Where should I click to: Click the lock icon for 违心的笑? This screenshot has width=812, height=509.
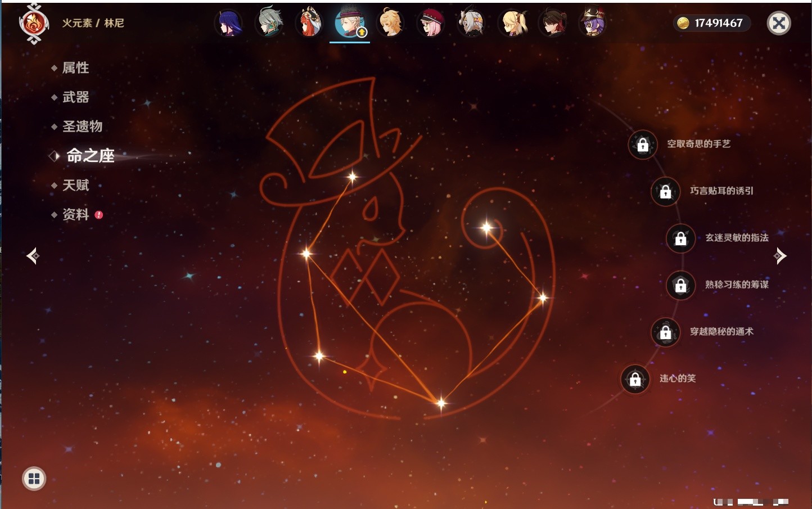[x=635, y=379]
